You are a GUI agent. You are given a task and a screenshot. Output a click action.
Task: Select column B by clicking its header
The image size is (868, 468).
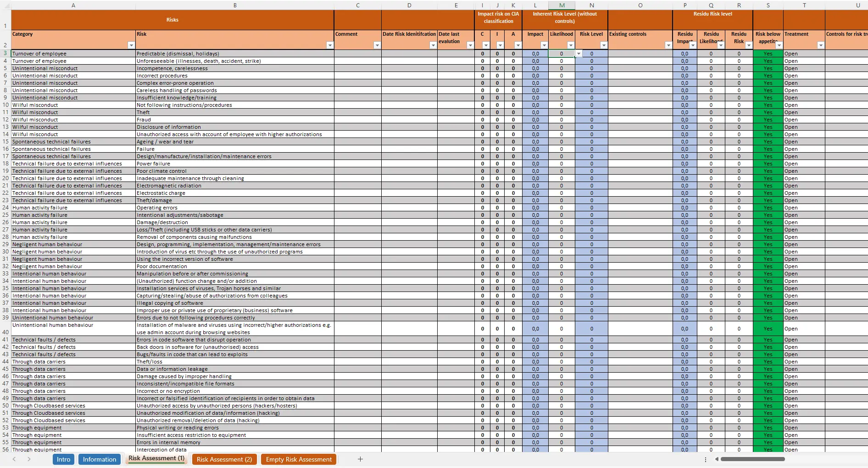[235, 5]
